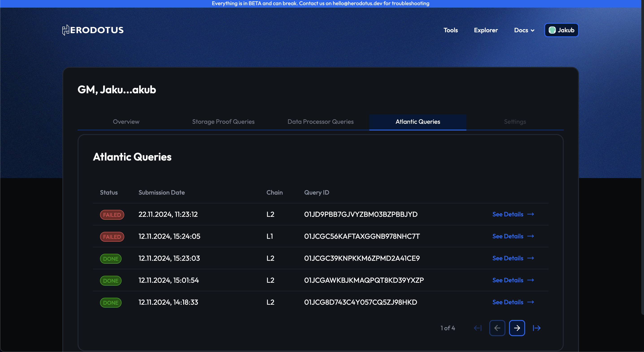Switch to the Overview tab
This screenshot has width=644, height=352.
tap(126, 122)
